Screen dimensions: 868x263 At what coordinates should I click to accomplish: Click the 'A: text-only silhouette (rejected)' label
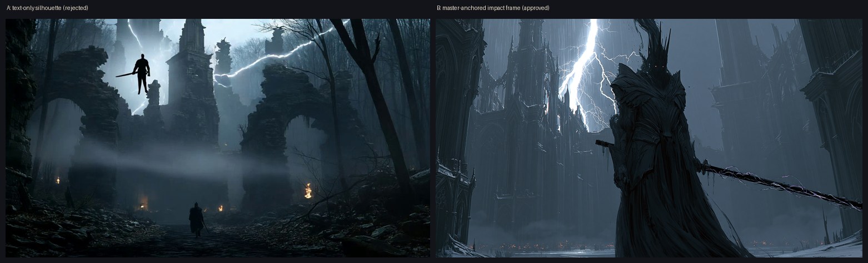(47, 8)
